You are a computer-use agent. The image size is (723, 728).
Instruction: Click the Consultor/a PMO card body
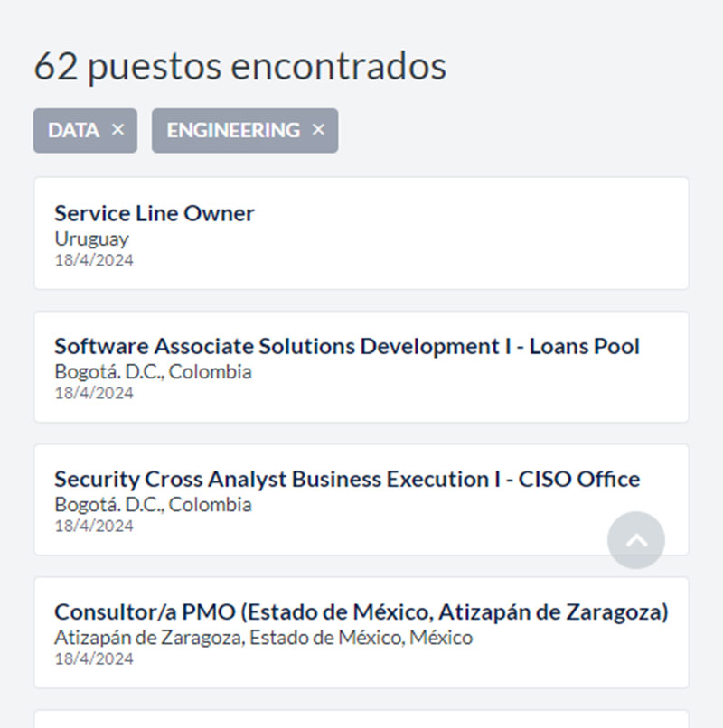[361, 632]
